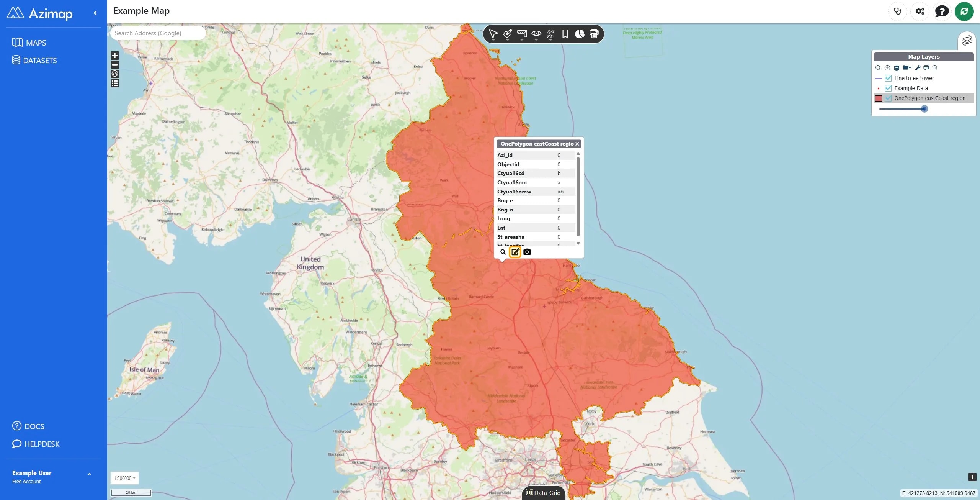Open the pie chart reports tool
Viewport: 980px width, 500px height.
pos(580,34)
